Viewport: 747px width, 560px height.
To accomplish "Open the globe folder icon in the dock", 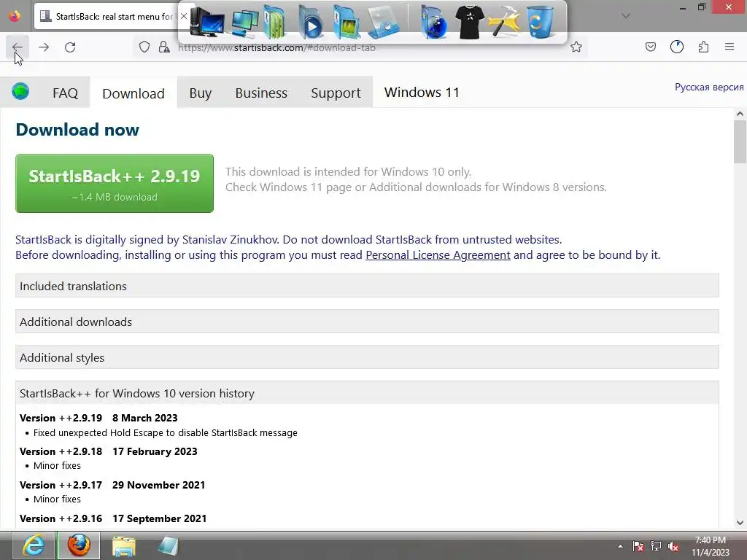I will coord(434,22).
